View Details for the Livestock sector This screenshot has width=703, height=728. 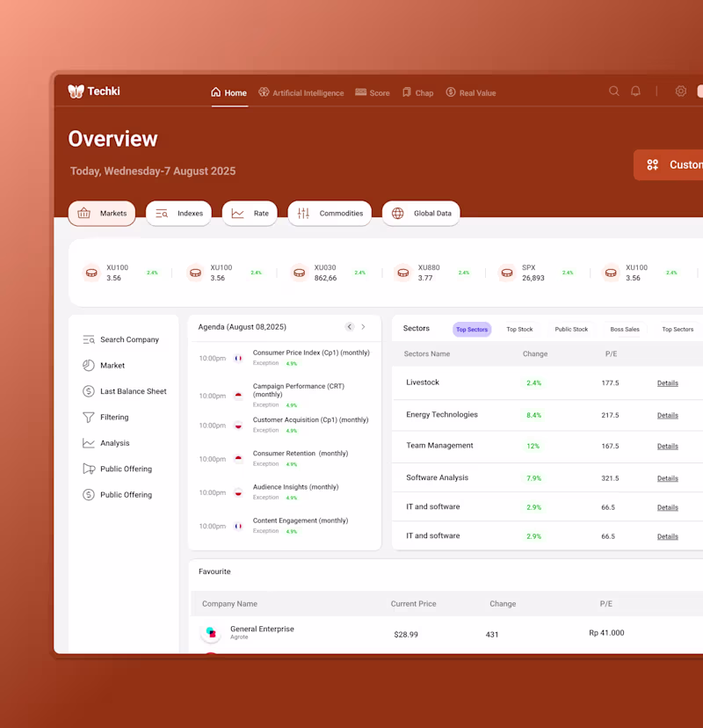coord(668,383)
